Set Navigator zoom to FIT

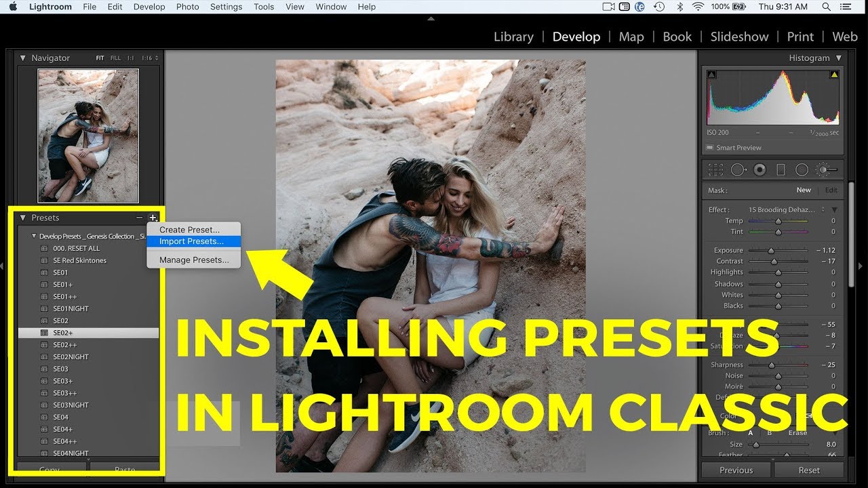[100, 58]
